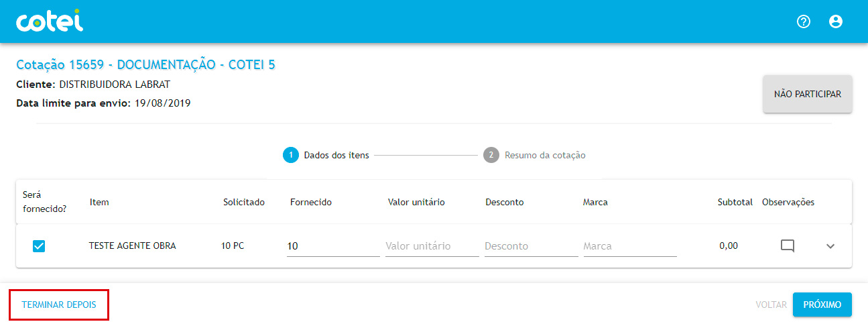
Task: Uncheck the TESTE AGENTE OBRA supply checkbox
Action: (39, 246)
